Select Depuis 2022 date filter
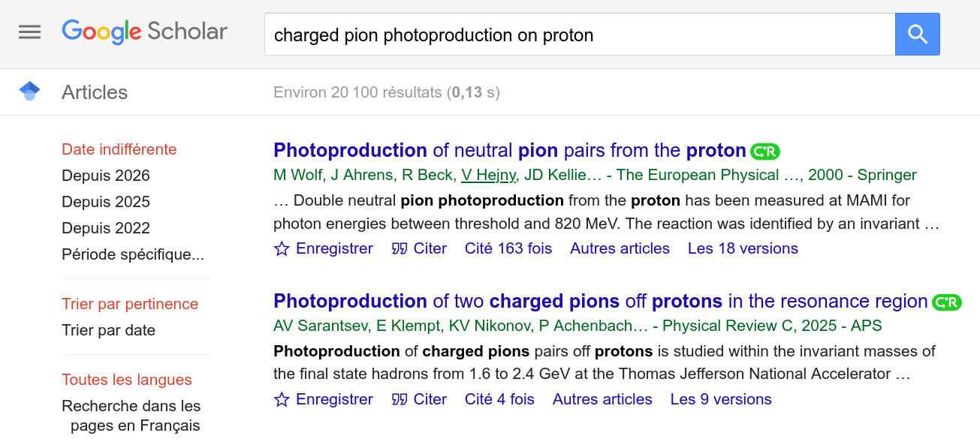Screen dimensions: 980x442 coord(106,228)
